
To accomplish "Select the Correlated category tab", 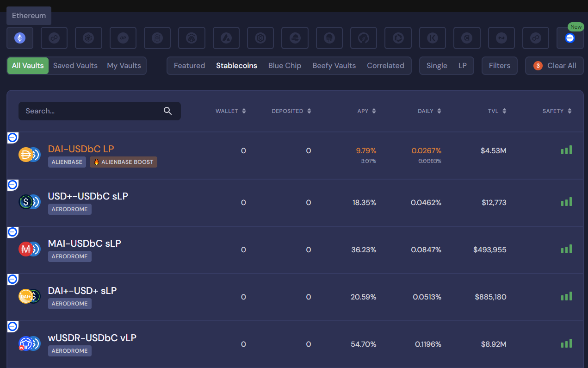I will tap(385, 66).
